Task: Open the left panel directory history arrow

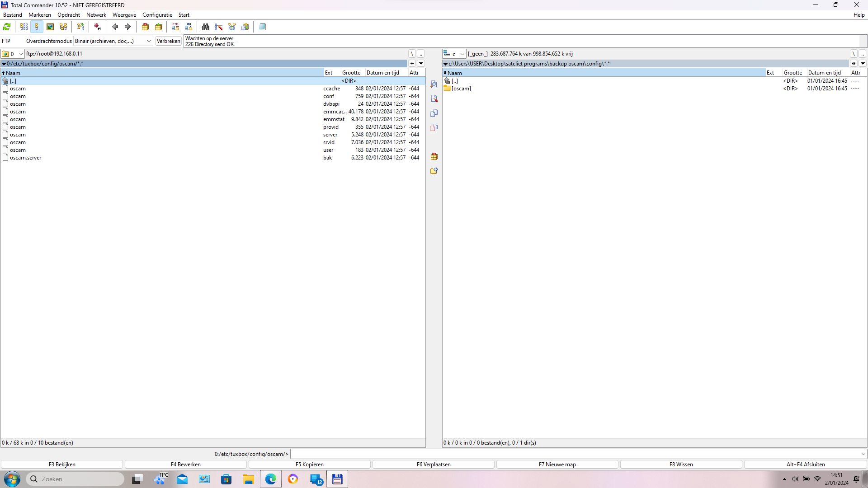Action: (x=421, y=64)
